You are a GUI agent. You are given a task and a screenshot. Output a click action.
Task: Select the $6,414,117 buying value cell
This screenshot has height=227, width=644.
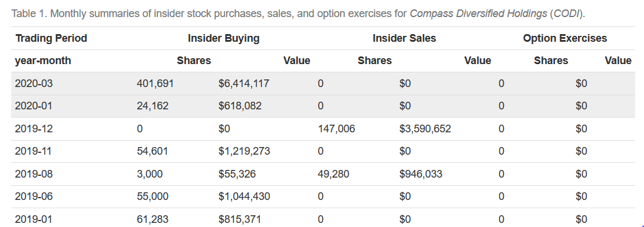[244, 84]
